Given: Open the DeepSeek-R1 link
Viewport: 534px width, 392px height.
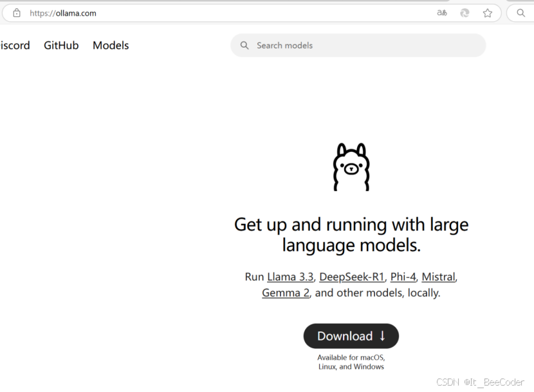Looking at the screenshot, I should pos(352,277).
